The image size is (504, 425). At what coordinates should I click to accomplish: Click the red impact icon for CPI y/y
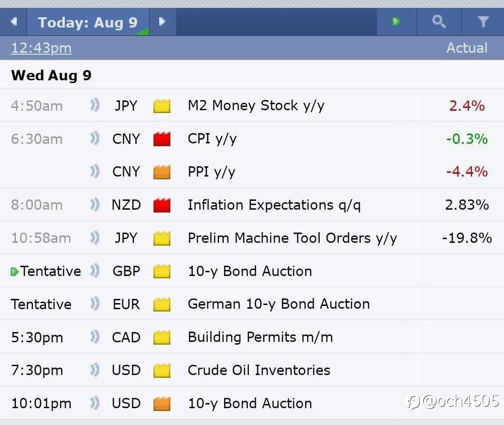[x=162, y=139]
